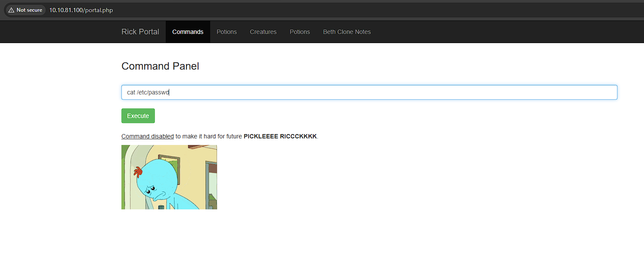
Task: Click the Mr. Meeseeks image
Action: click(x=169, y=177)
